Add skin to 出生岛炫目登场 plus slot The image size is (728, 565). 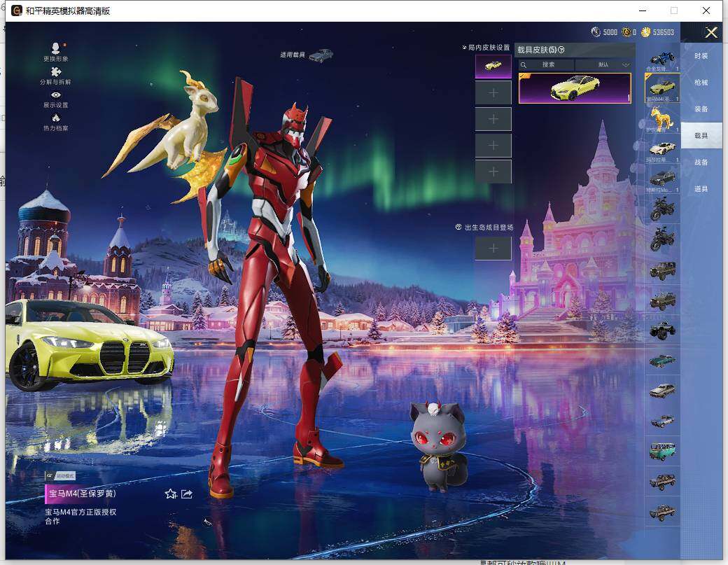pyautogui.click(x=493, y=249)
